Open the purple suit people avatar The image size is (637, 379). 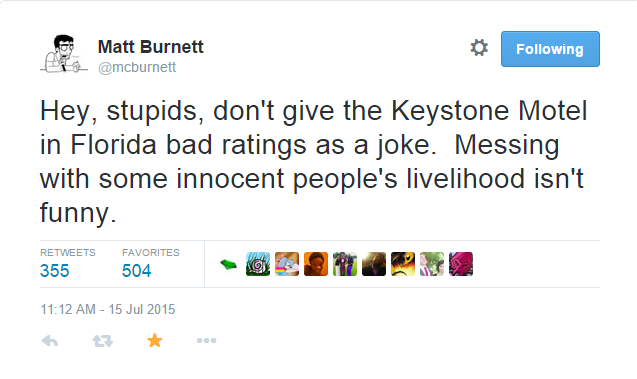(x=345, y=264)
